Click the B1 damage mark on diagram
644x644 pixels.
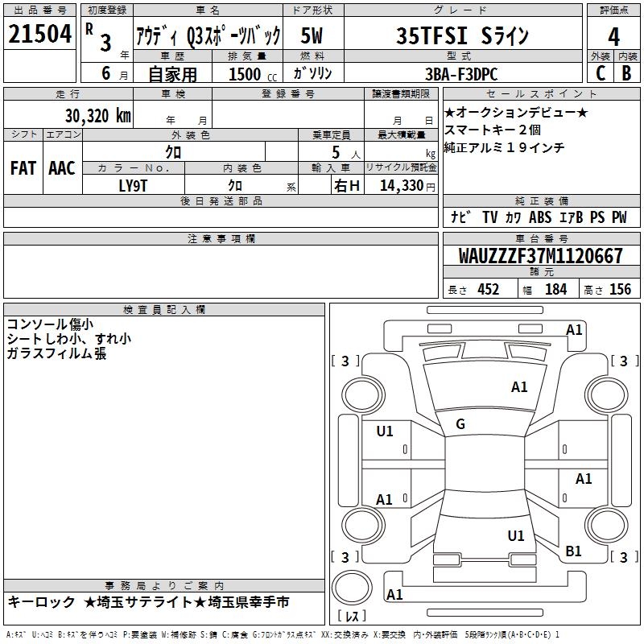[573, 551]
